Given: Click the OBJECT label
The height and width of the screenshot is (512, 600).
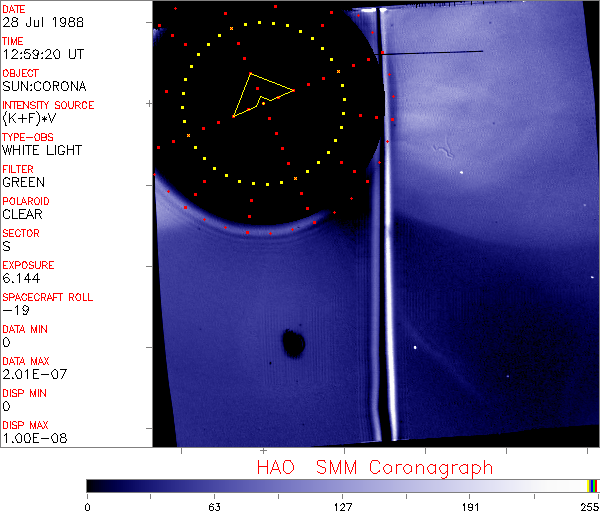Looking at the screenshot, I should click(x=21, y=73).
